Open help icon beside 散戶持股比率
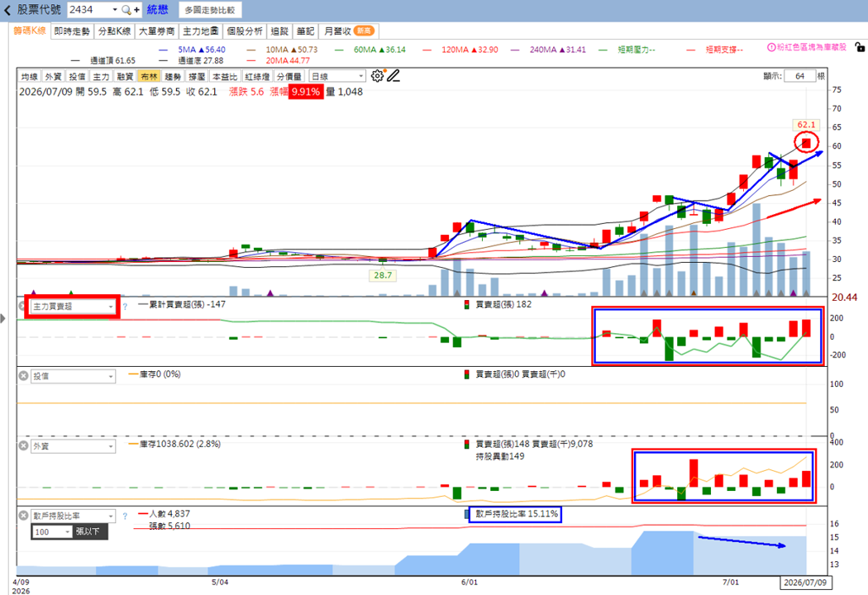The height and width of the screenshot is (595, 868). (125, 516)
